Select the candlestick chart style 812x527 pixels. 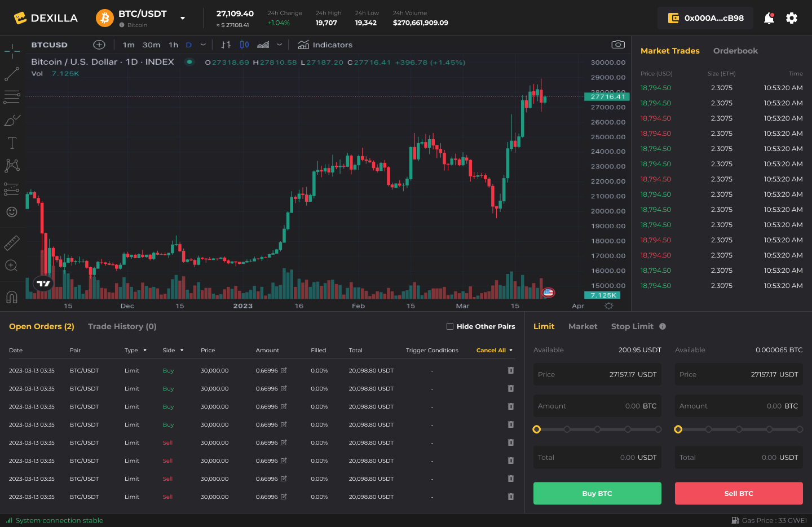(244, 45)
